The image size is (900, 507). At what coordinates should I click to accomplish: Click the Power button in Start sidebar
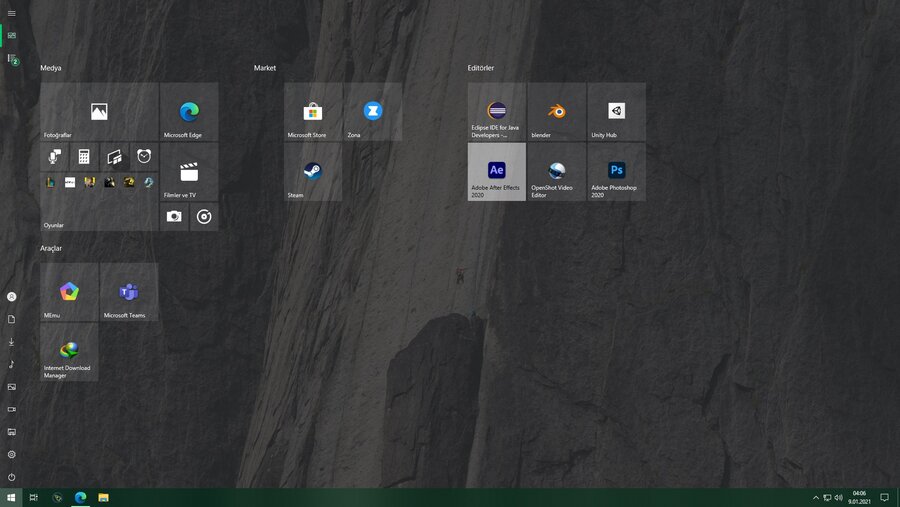[x=11, y=477]
